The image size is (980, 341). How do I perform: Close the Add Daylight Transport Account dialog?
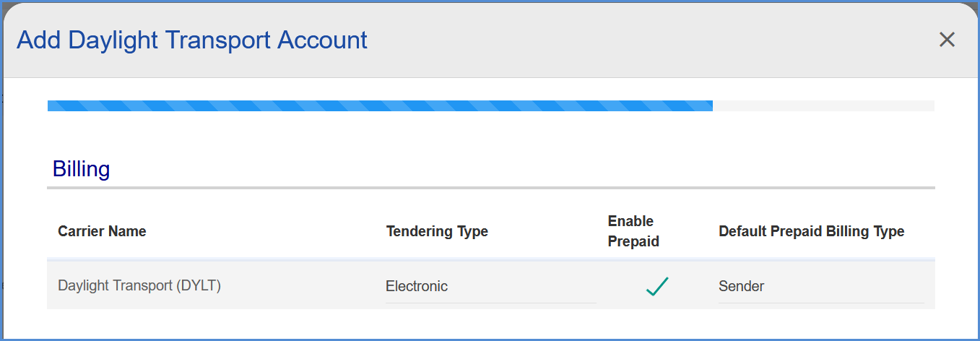click(947, 40)
